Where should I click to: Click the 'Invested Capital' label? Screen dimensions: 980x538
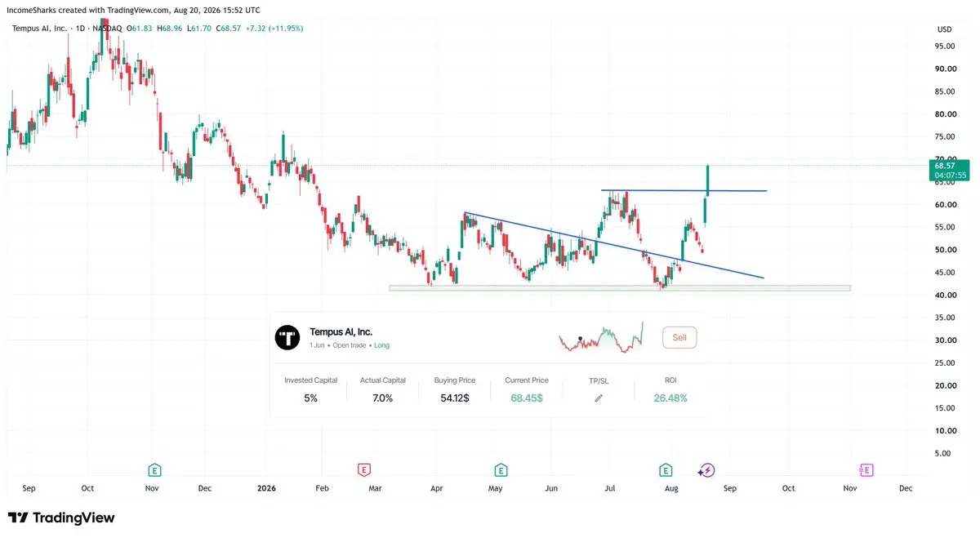click(310, 380)
